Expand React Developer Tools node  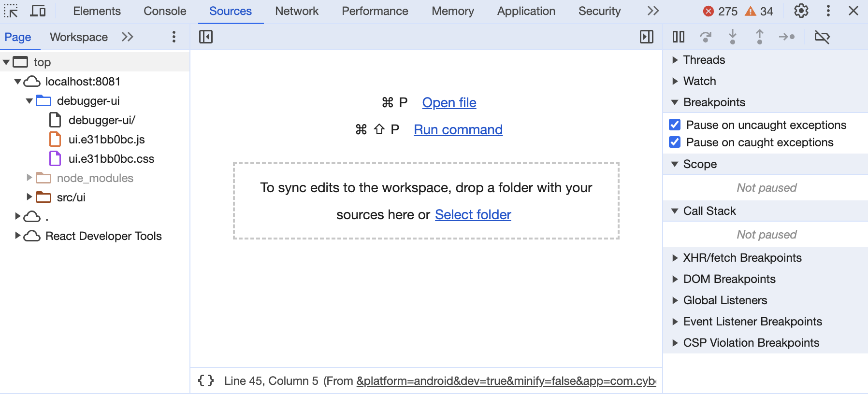(18, 236)
